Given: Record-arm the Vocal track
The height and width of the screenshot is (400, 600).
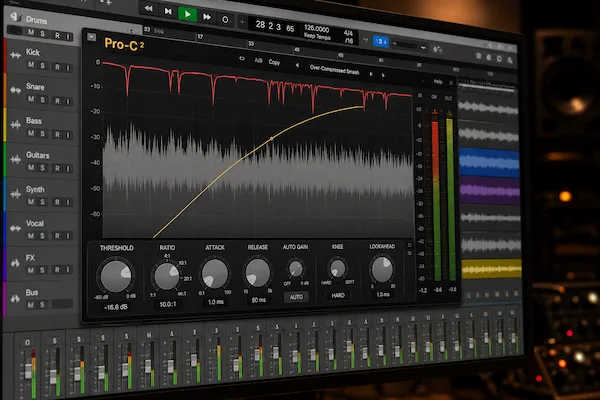Looking at the screenshot, I should (x=57, y=236).
